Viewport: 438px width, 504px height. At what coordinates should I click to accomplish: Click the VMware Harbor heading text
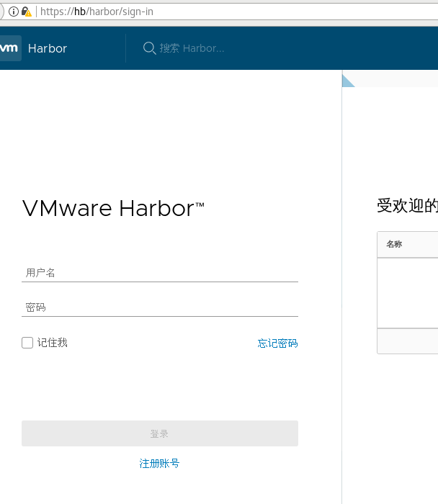(113, 208)
